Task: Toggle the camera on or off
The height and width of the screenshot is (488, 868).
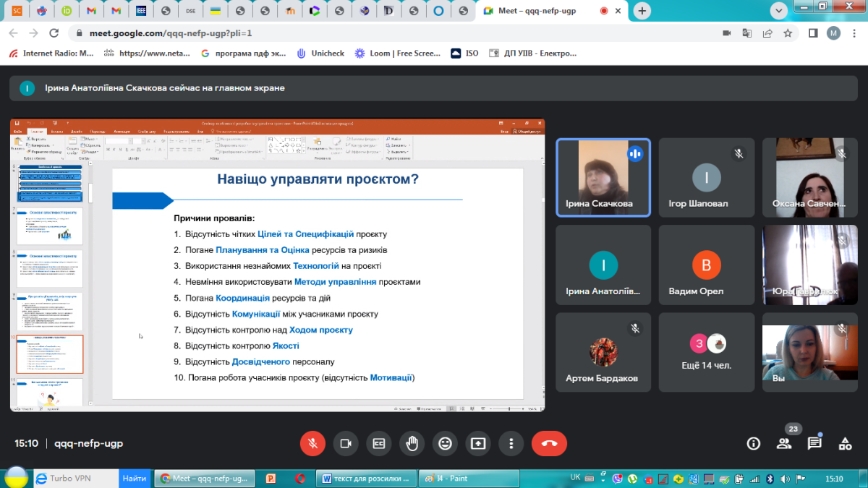Action: click(346, 443)
